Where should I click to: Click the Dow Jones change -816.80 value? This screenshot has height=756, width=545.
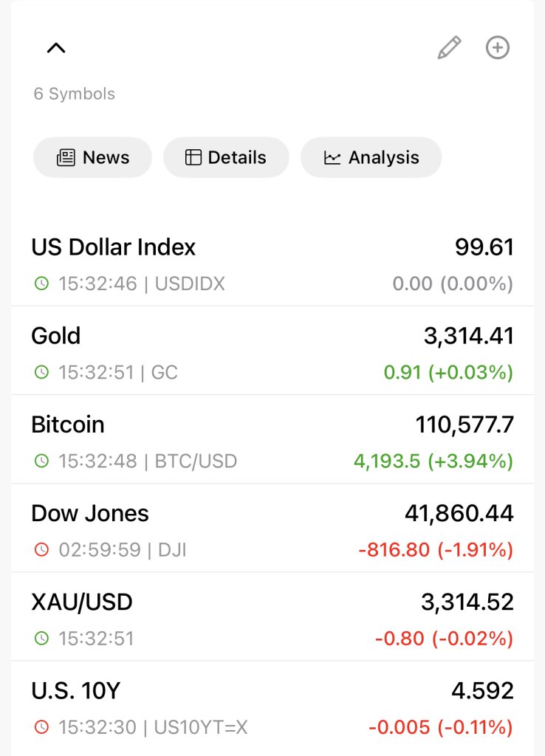click(394, 549)
